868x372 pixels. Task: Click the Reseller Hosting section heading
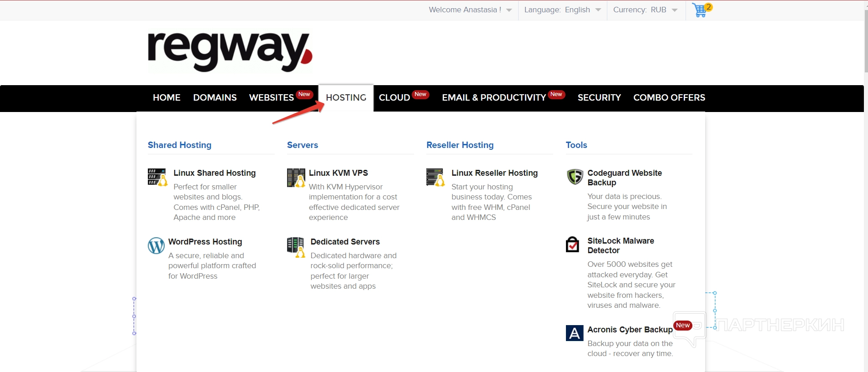coord(460,145)
